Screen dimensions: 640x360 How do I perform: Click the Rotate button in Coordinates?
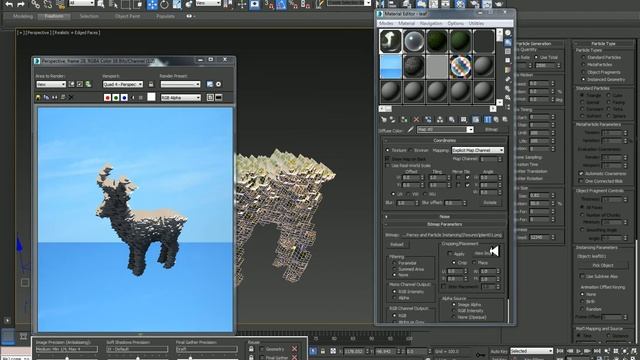490,203
